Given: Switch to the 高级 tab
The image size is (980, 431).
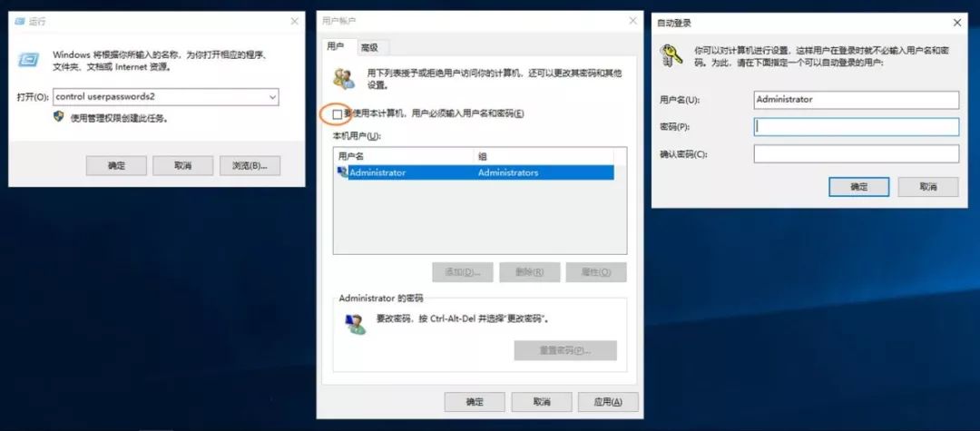Looking at the screenshot, I should pos(368,47).
